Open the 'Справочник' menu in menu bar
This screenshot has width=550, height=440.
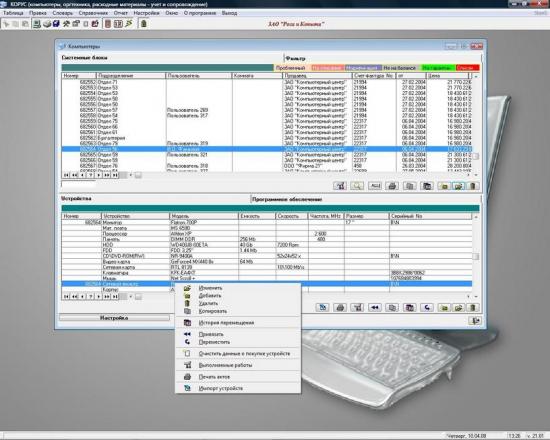coord(93,13)
